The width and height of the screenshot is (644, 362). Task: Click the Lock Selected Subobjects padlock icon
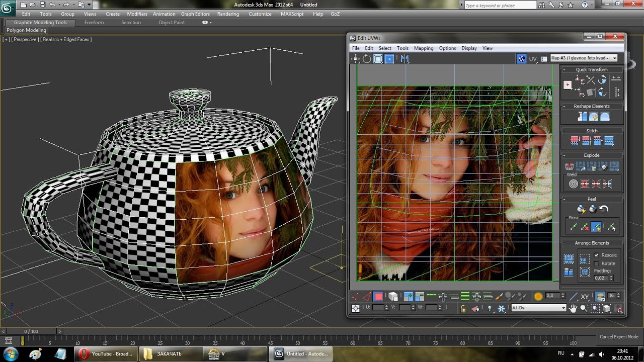coord(463,308)
